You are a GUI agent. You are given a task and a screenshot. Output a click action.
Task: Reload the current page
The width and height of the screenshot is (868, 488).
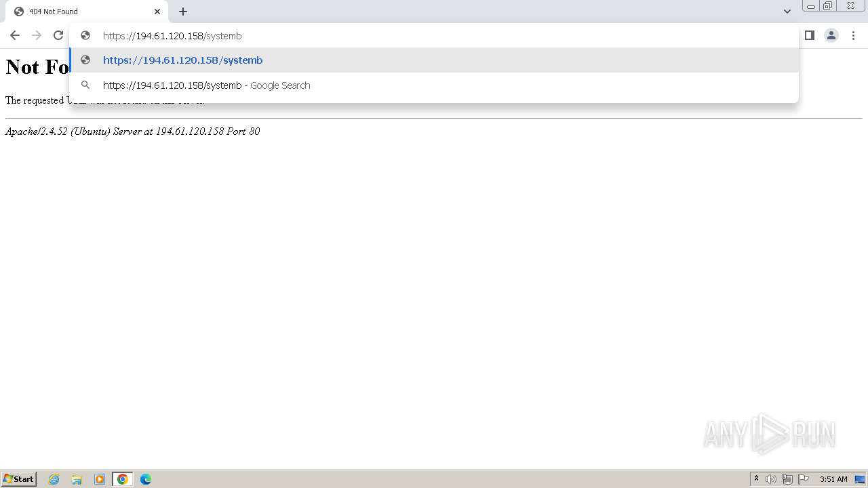pyautogui.click(x=58, y=35)
